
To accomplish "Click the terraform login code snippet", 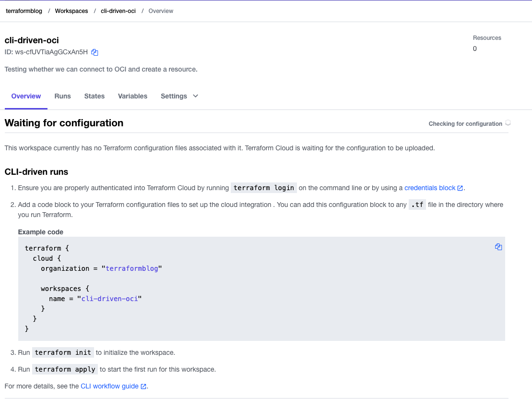I will coord(264,188).
